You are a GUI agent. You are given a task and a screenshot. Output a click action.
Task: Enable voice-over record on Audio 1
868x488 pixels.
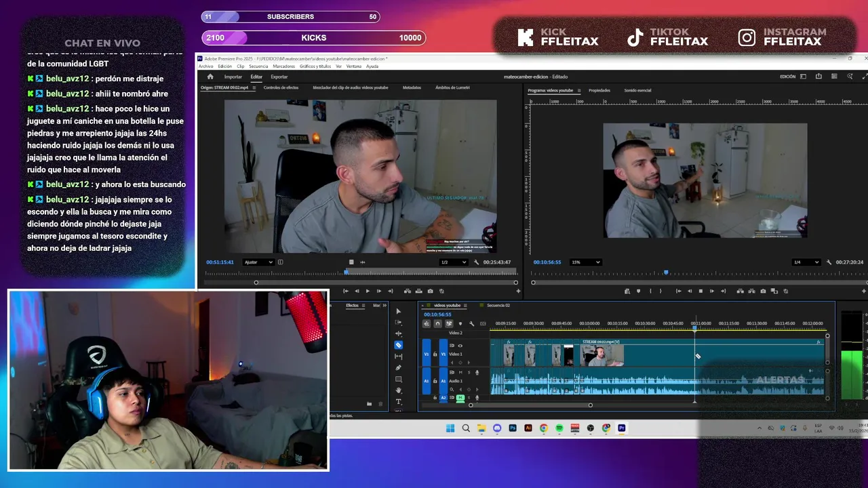[477, 373]
